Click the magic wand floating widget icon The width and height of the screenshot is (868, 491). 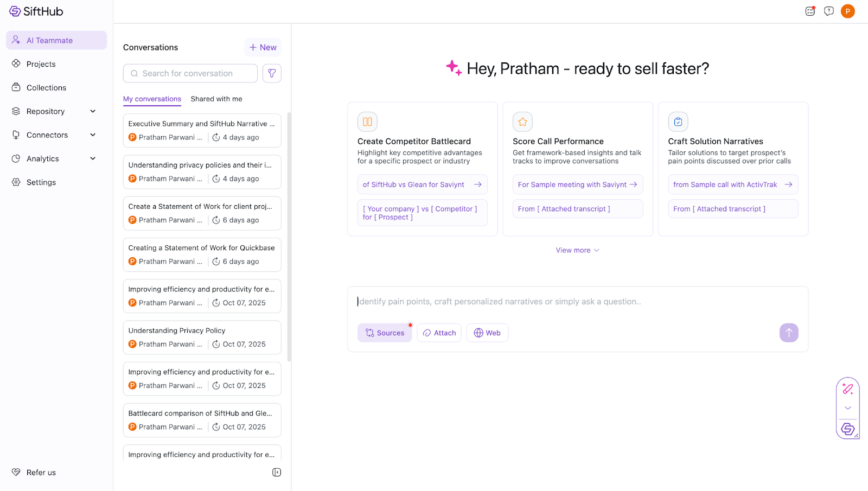point(847,389)
